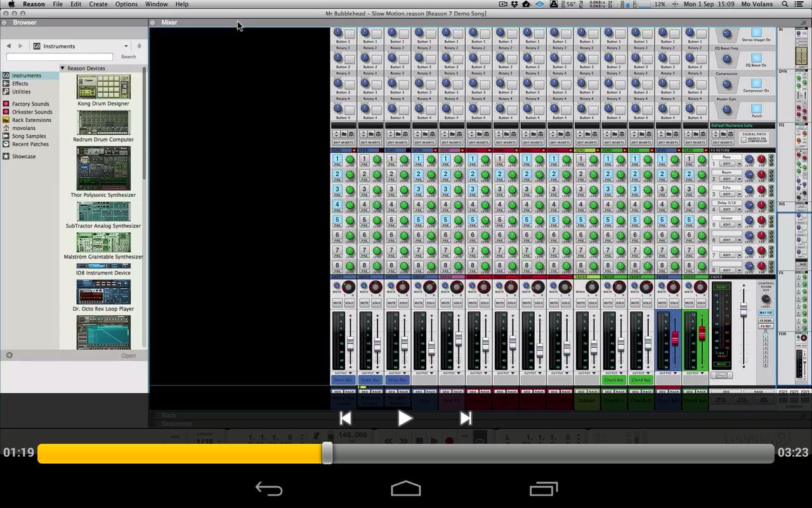
Task: Click the browser Search button
Action: (128, 57)
